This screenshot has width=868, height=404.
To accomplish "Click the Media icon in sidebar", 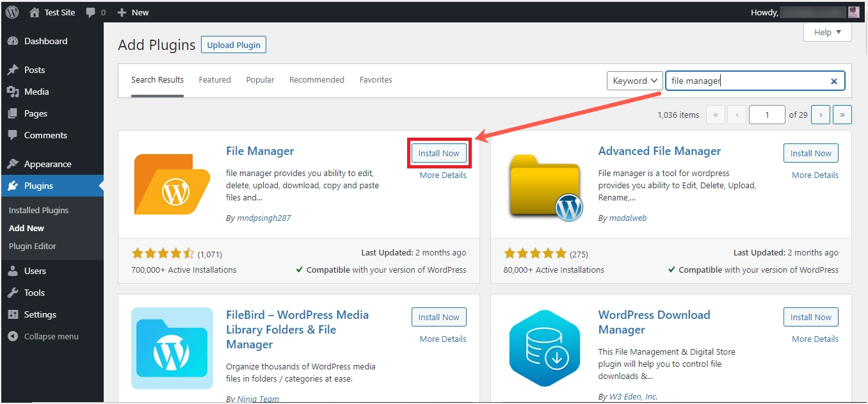I will [13, 92].
